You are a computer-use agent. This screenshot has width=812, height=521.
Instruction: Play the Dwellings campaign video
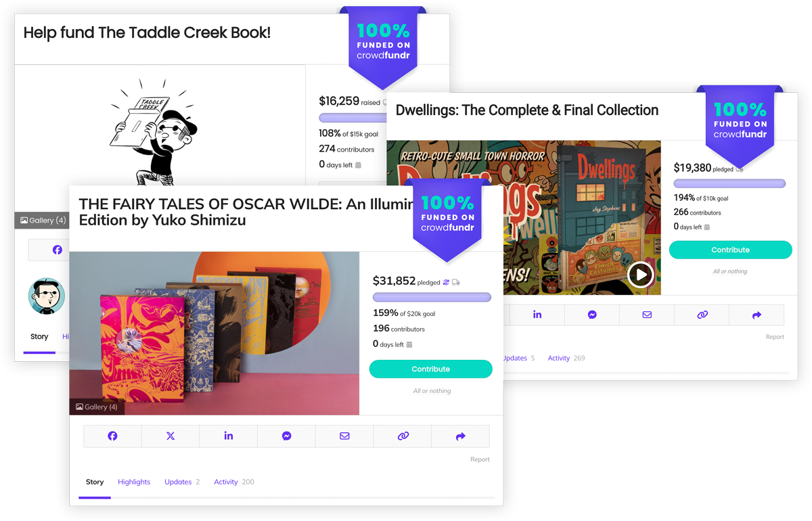pyautogui.click(x=639, y=274)
